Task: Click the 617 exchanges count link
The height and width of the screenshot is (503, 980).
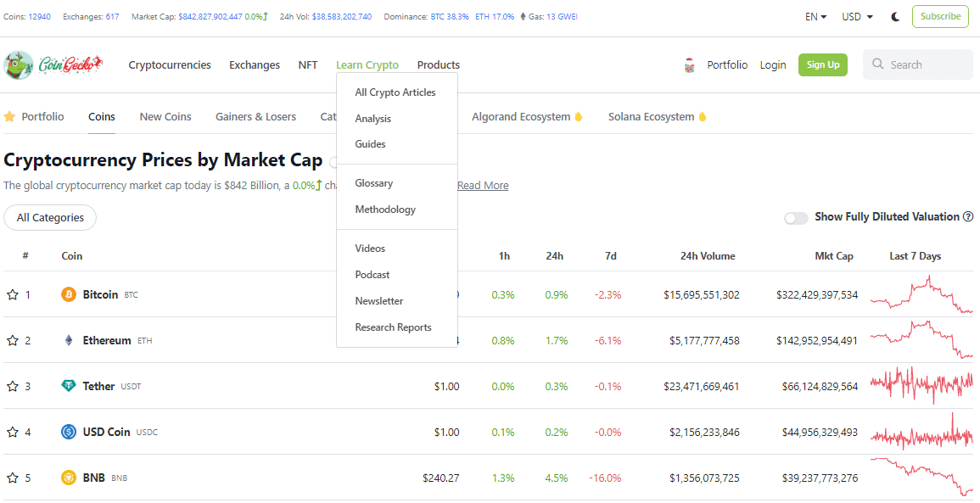Action: (113, 17)
